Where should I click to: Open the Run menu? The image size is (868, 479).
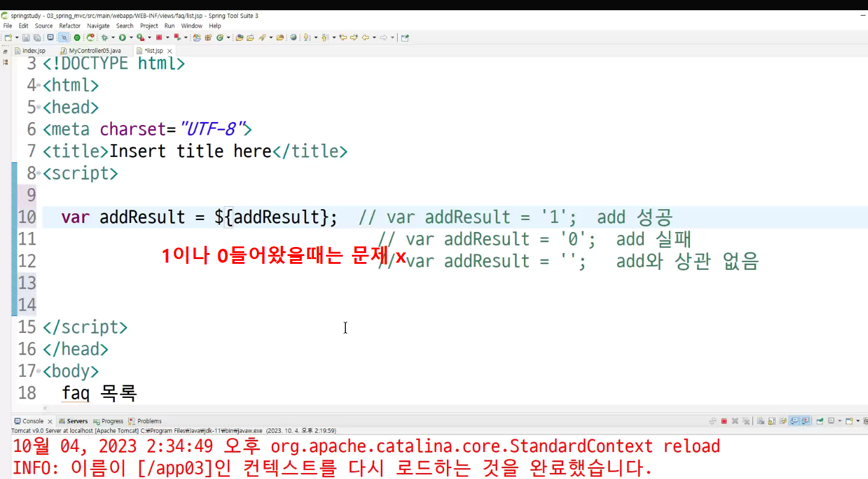170,26
